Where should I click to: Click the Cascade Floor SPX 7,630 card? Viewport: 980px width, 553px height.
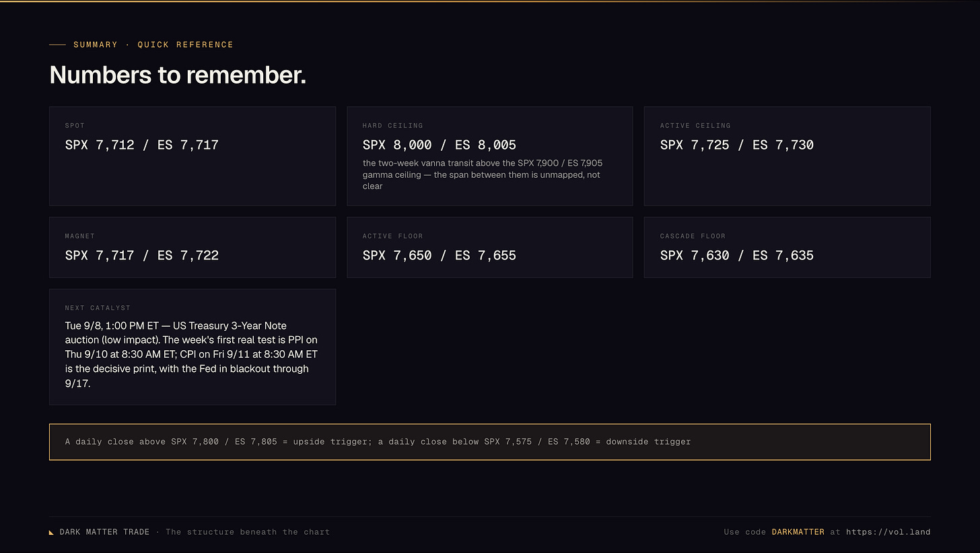(x=788, y=247)
